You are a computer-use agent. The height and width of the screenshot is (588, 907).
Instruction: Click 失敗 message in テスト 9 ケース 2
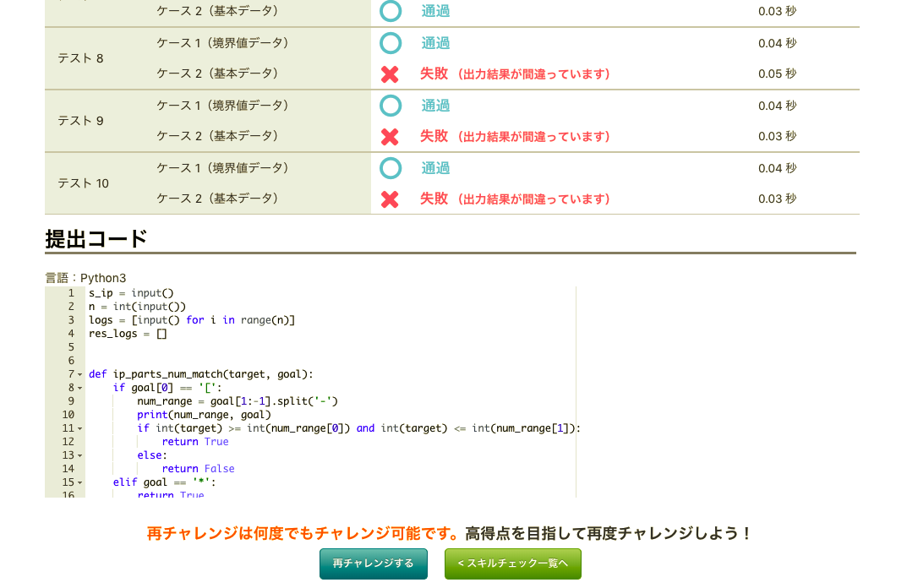515,136
